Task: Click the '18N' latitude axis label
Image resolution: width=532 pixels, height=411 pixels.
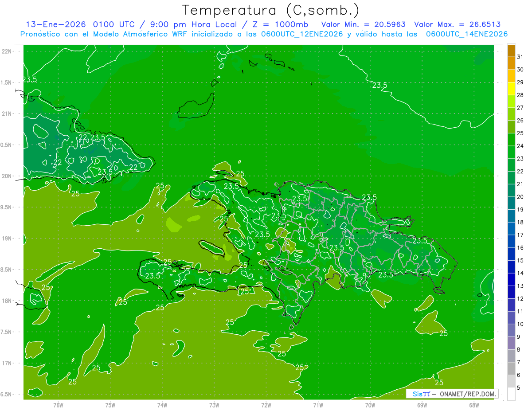Action: [7, 301]
